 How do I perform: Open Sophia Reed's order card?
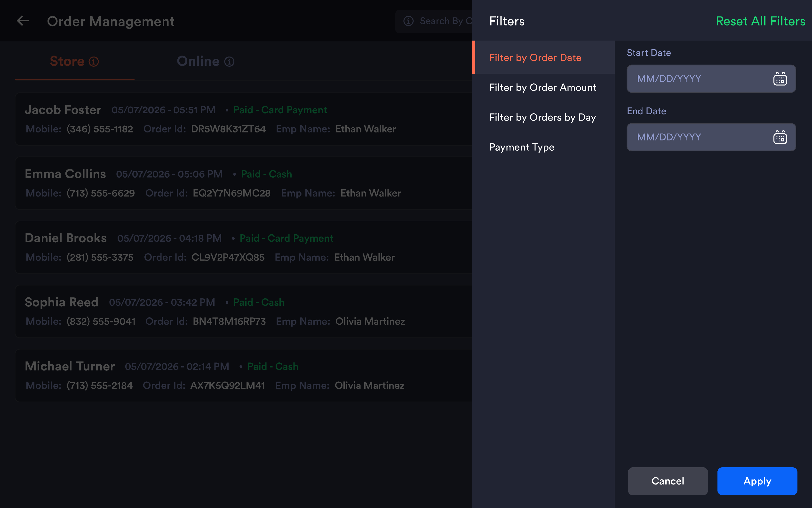243,311
